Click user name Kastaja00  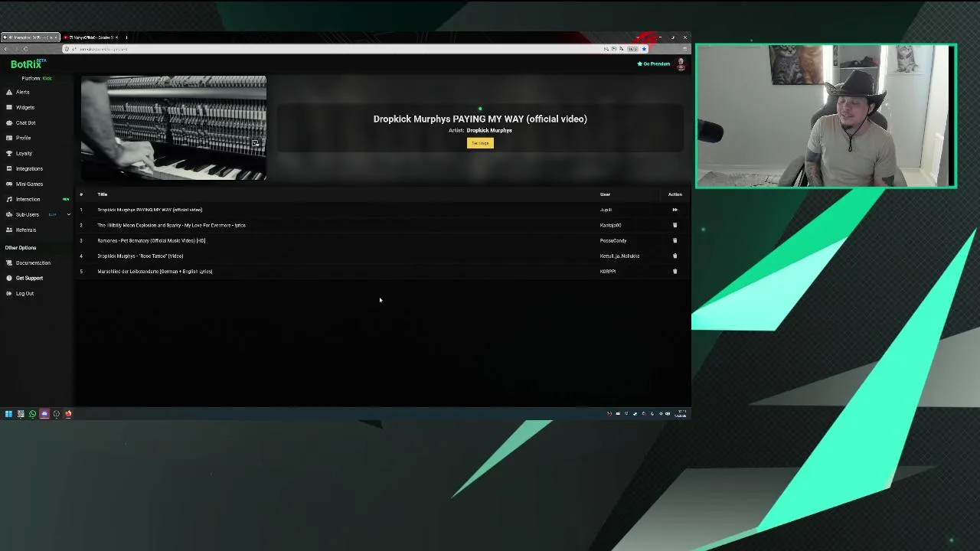coord(610,225)
